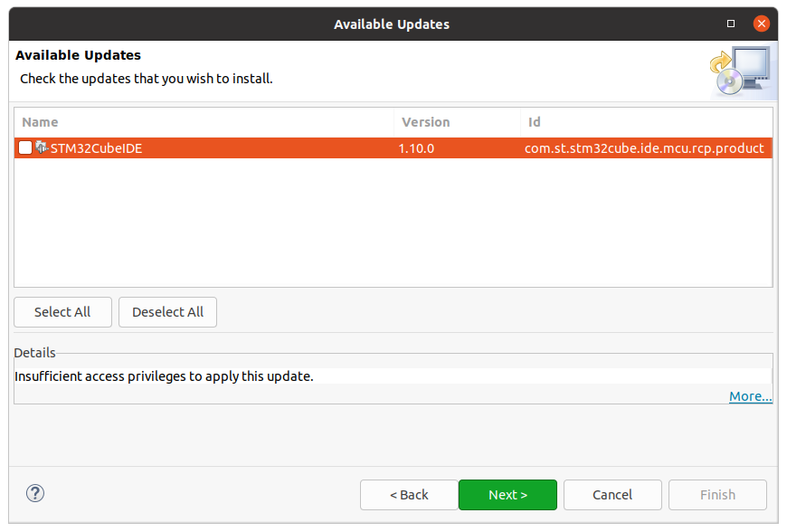Click version 1.10.0 cell

coord(416,148)
